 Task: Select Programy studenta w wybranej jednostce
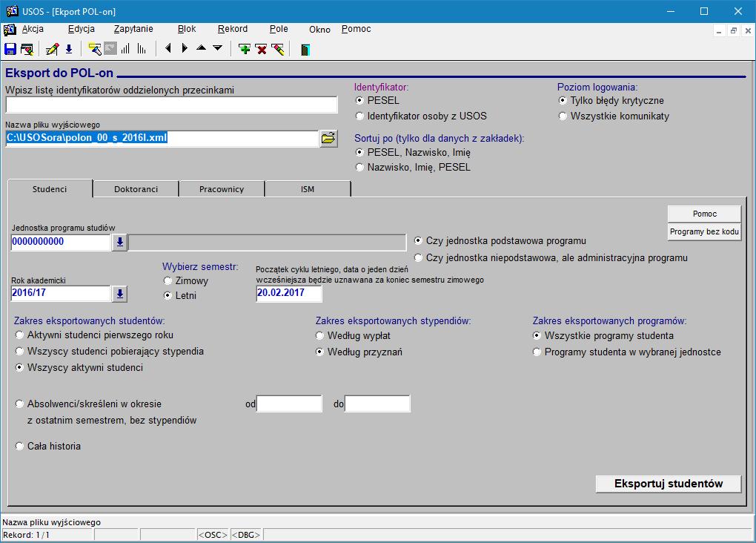(537, 352)
